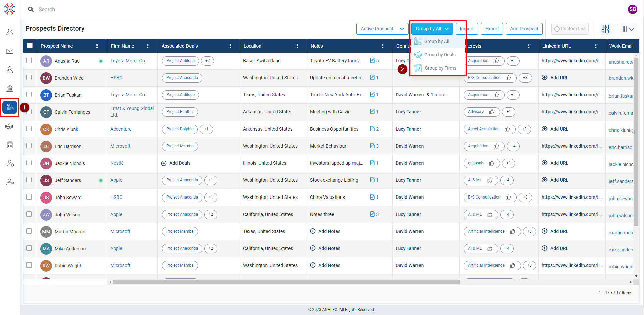Open the filter sliders icon
The height and width of the screenshot is (315, 644).
point(605,29)
